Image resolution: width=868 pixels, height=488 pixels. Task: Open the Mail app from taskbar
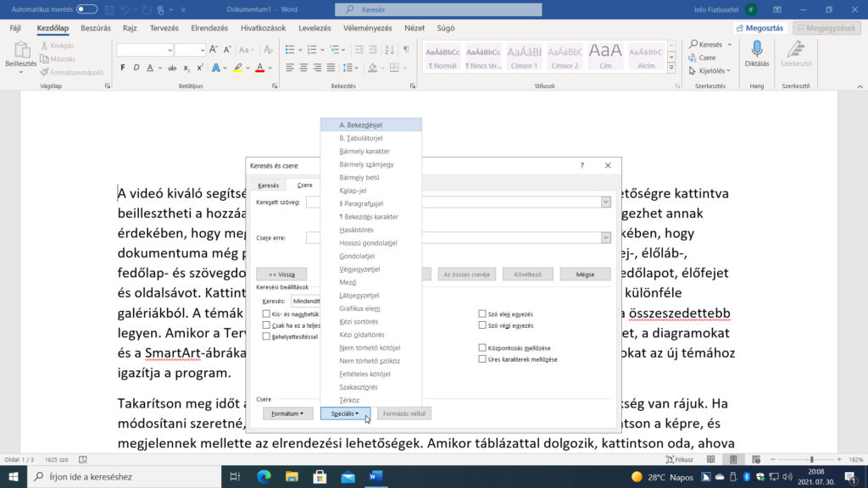[x=348, y=476]
